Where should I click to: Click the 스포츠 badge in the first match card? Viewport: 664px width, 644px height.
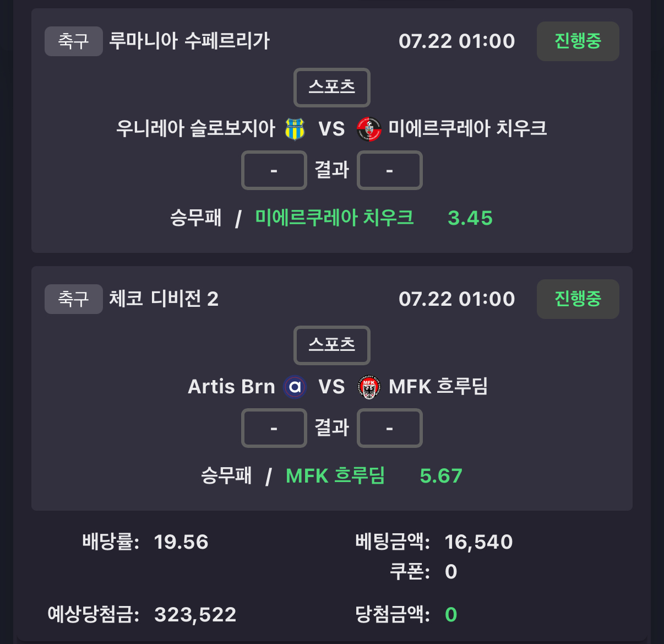pos(332,87)
